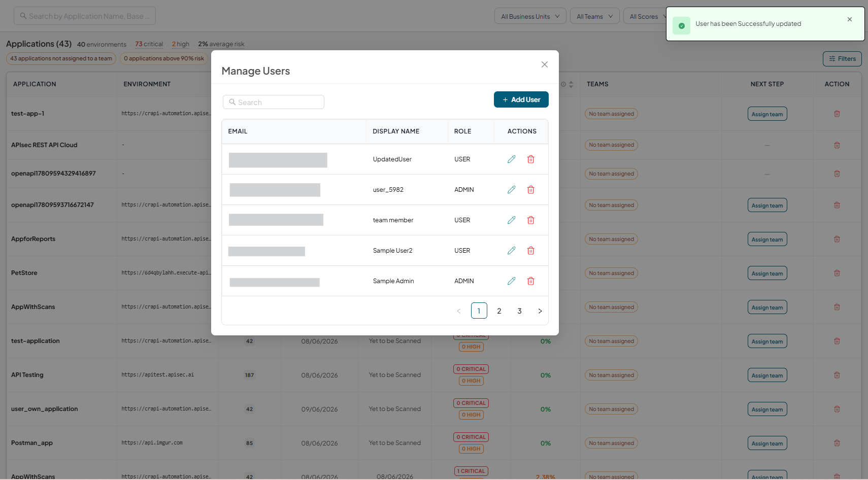Delete the team member user row
Viewport: 868px width, 480px height.
(530, 220)
